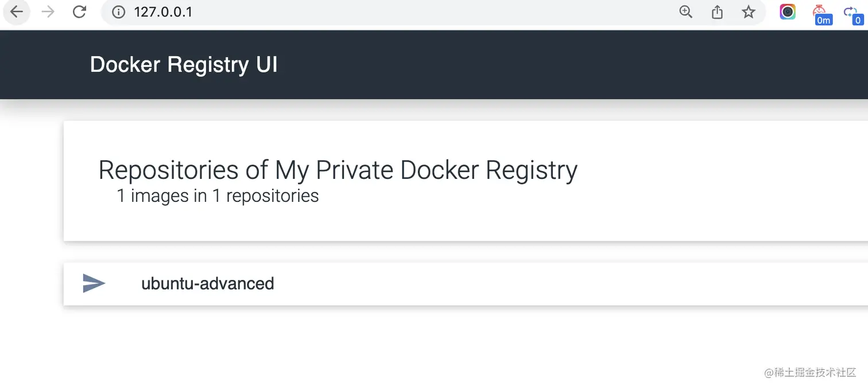Reload the current page
Viewport: 868px width, 390px height.
coord(80,12)
